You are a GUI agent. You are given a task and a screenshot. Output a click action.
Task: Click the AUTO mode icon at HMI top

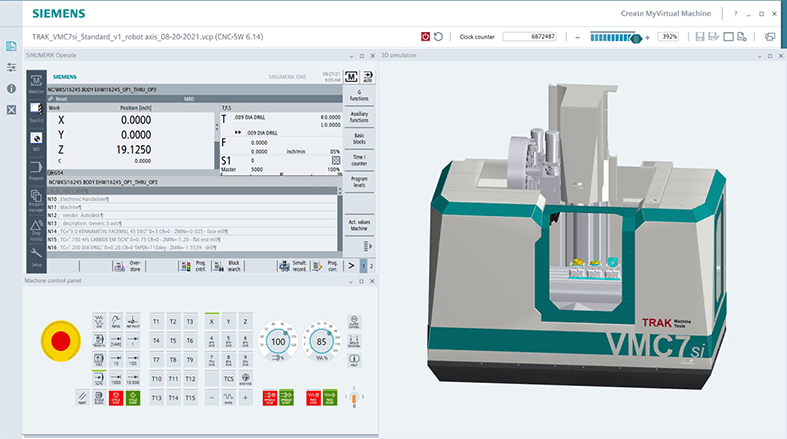point(368,76)
